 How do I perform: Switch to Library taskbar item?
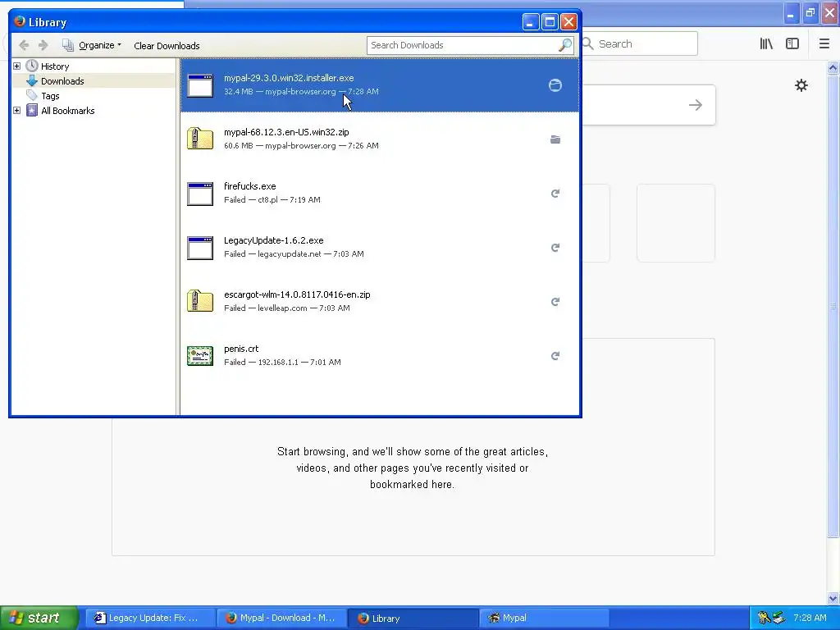coord(413,618)
